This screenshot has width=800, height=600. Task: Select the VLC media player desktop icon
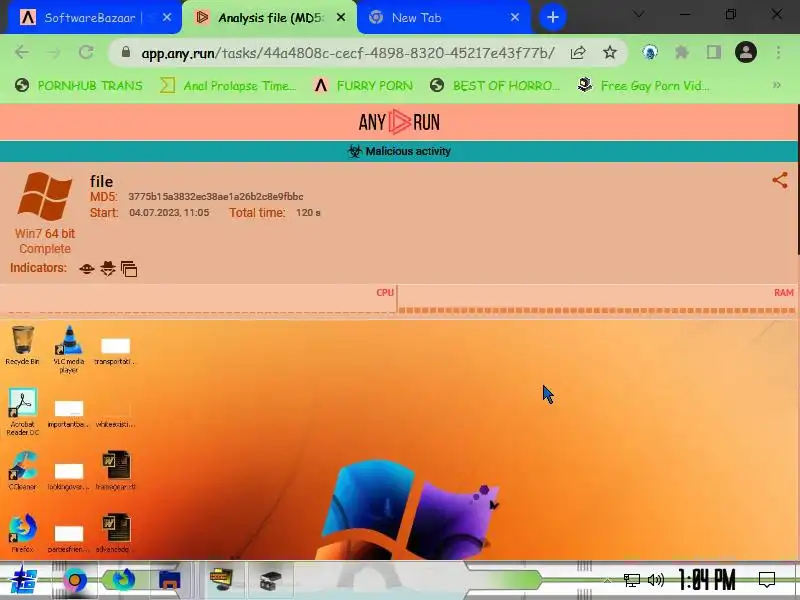click(68, 349)
